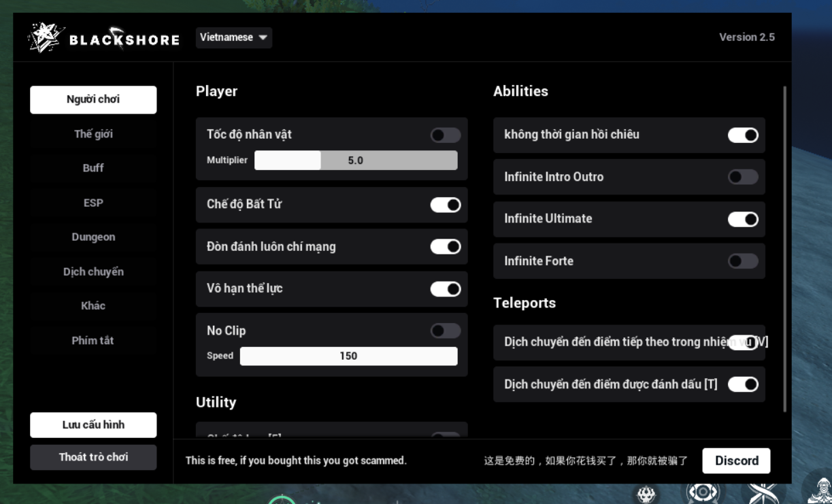Turn on the No Clip switch
The height and width of the screenshot is (504, 832).
pyautogui.click(x=446, y=331)
